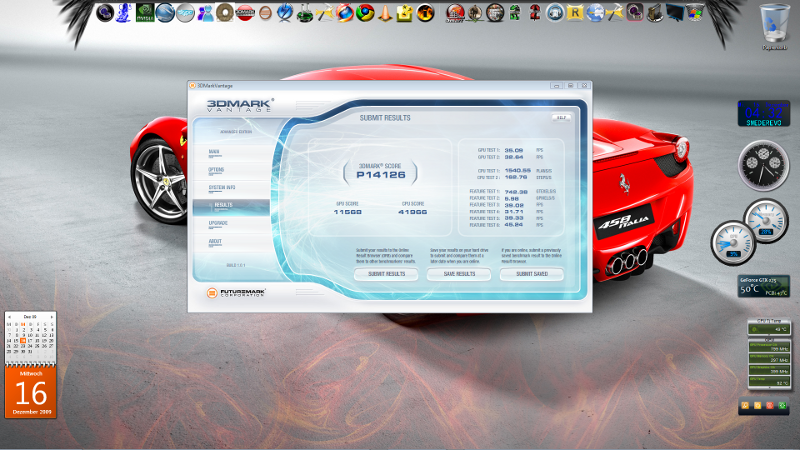The height and width of the screenshot is (450, 800).
Task: Open the NVIDIA icon in the dock
Action: (x=145, y=13)
